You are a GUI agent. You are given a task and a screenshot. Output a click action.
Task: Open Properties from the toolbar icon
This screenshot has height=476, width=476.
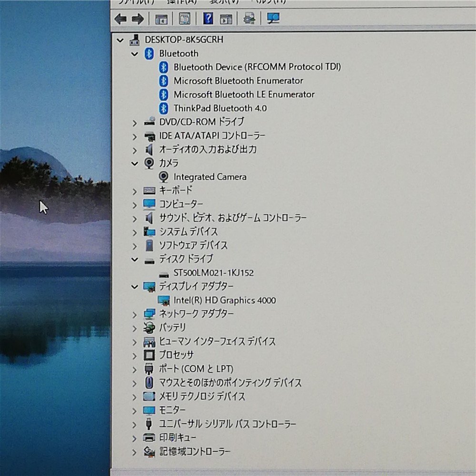coord(184,18)
